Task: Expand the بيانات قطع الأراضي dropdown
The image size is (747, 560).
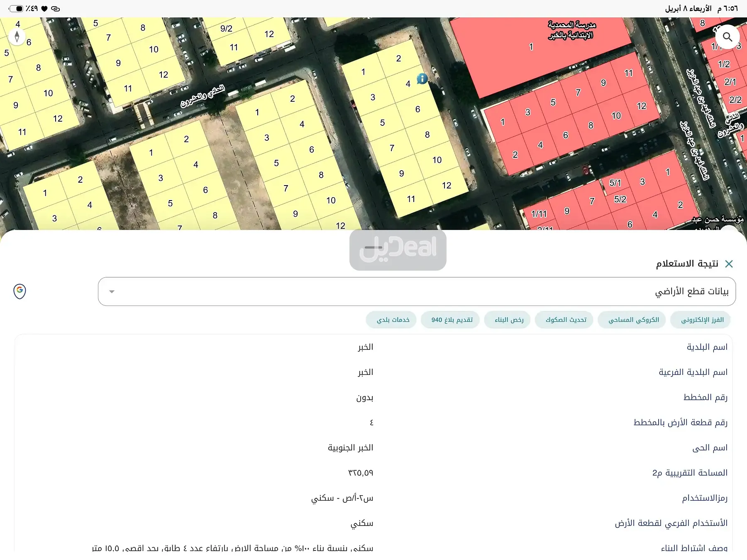Action: tap(111, 291)
